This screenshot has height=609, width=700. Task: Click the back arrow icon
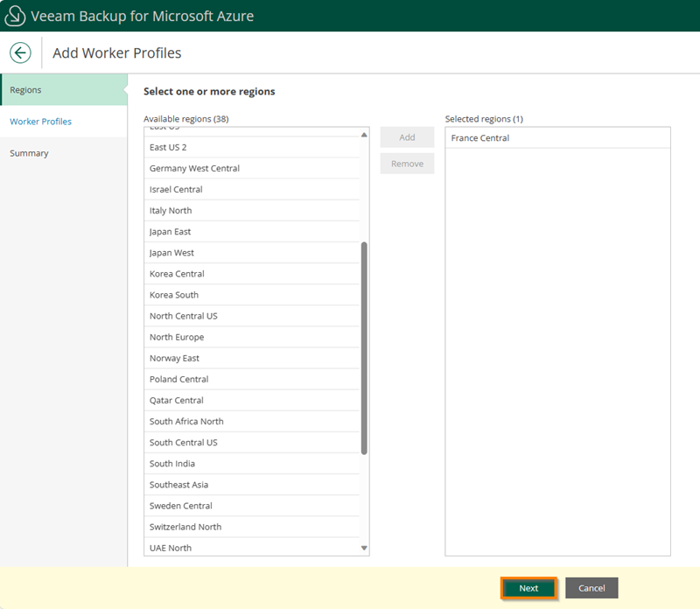click(20, 52)
